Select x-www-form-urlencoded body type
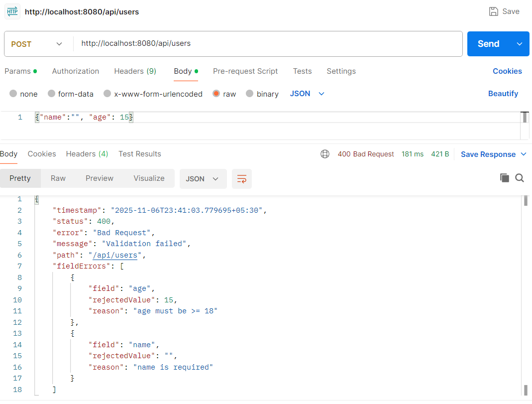Screen dimensions: 532x404 click(107, 94)
